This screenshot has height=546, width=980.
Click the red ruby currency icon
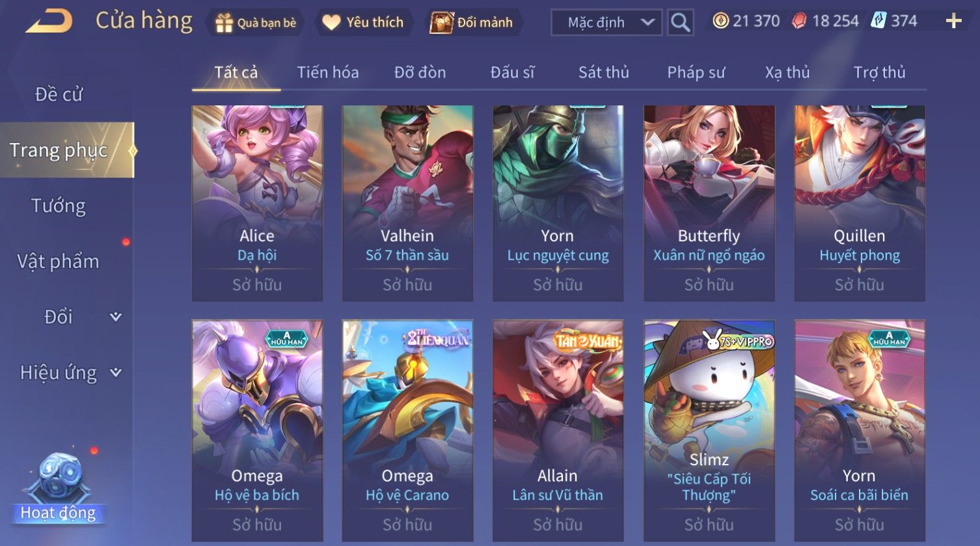pos(798,21)
